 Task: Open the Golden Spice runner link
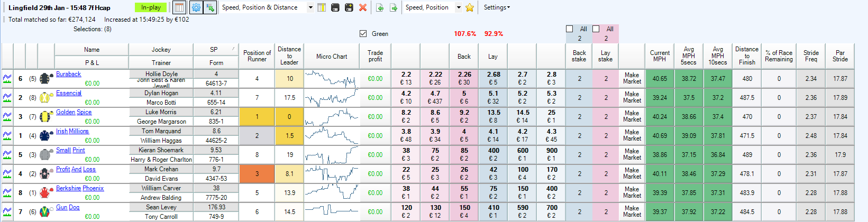point(74,112)
